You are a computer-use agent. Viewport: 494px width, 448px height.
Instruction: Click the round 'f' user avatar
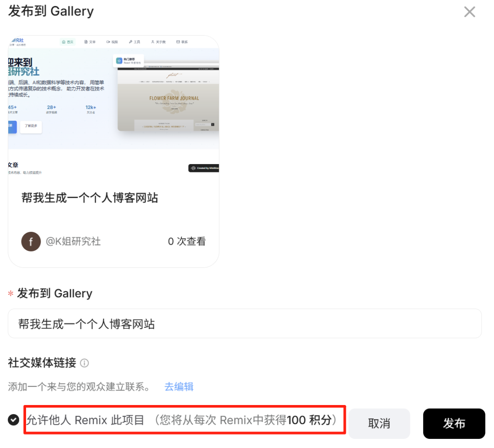coord(31,241)
